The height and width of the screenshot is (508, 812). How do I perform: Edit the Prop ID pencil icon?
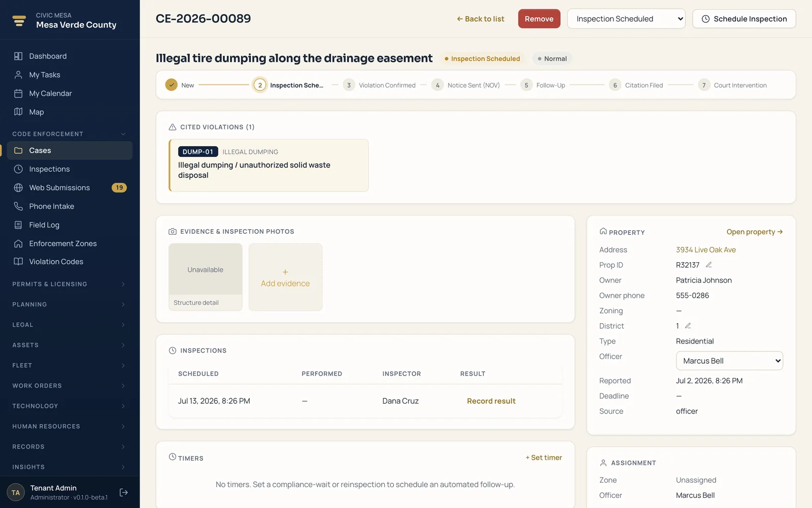(x=709, y=265)
